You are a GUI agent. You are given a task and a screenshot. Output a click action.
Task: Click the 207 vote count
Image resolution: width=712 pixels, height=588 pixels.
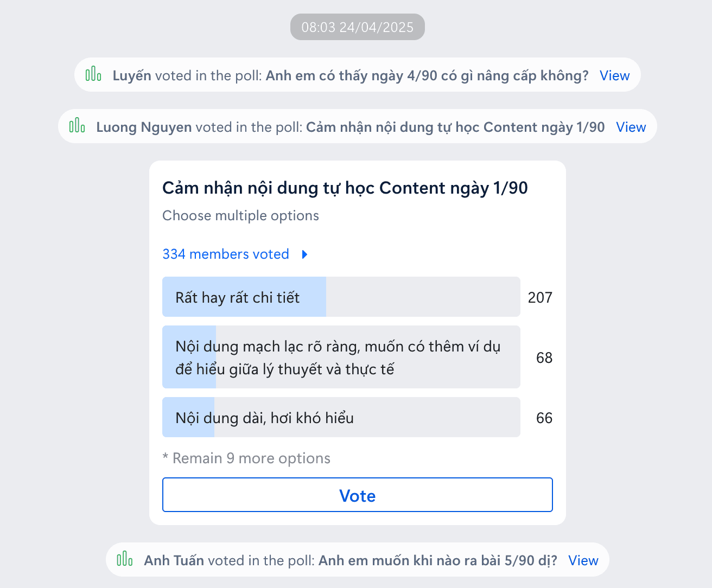pyautogui.click(x=540, y=298)
